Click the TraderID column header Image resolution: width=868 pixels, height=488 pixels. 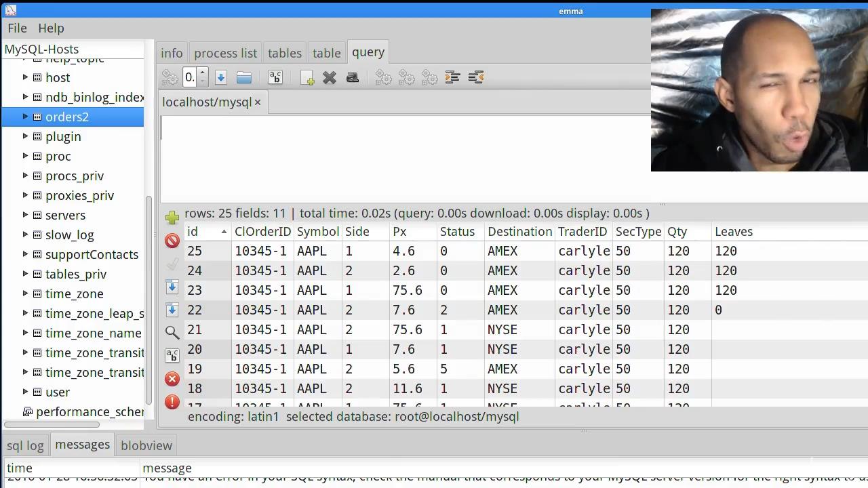(583, 232)
